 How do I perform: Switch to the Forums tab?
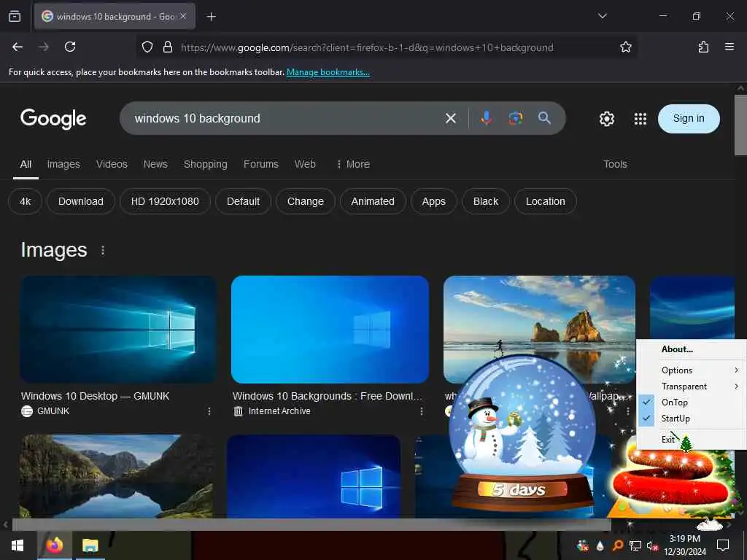[x=260, y=164]
